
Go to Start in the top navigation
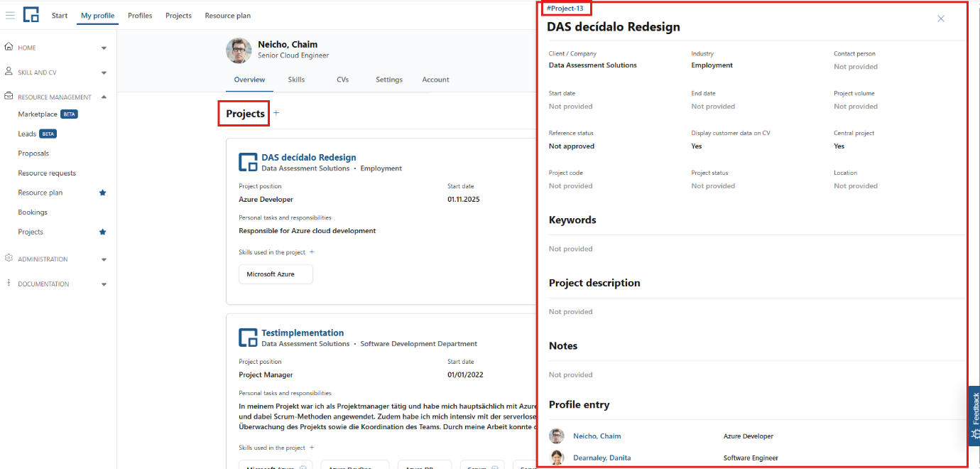[60, 16]
